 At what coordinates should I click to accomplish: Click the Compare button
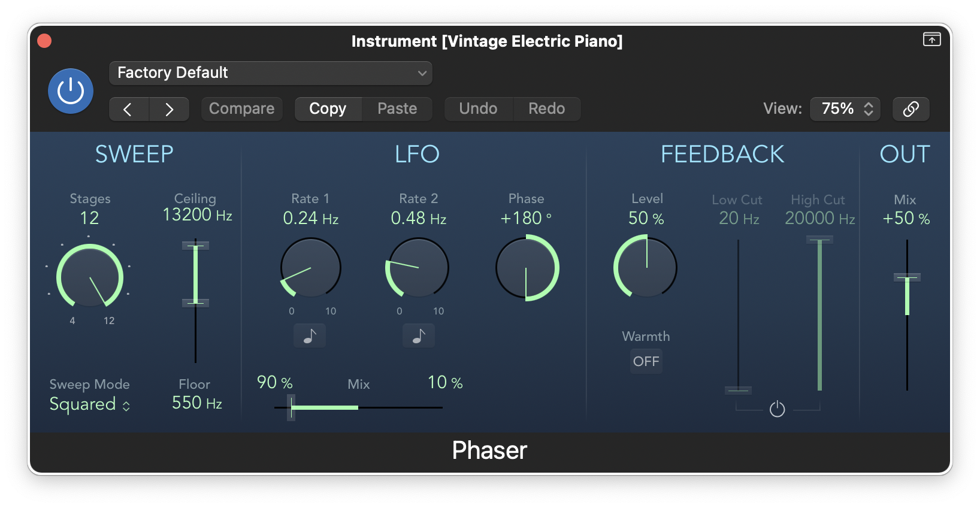coord(241,109)
